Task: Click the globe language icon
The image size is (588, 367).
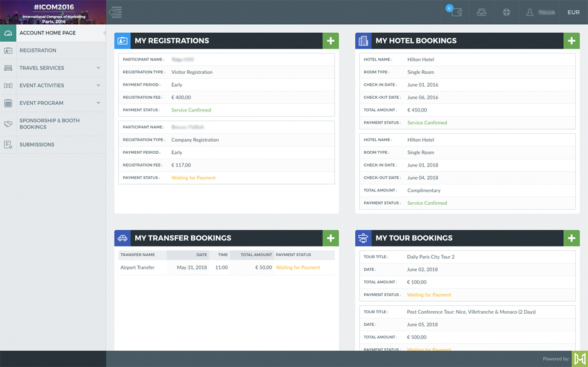Action: [506, 12]
